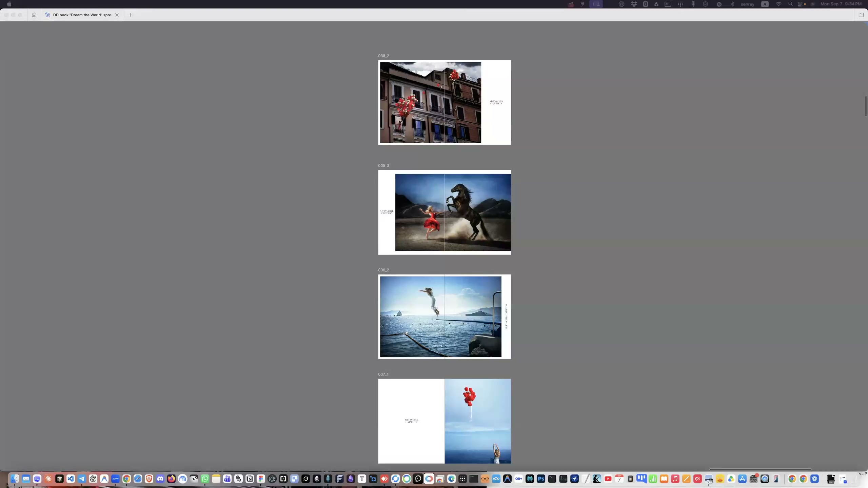The width and height of the screenshot is (868, 488).
Task: Open Wi-Fi status menu
Action: (778, 4)
